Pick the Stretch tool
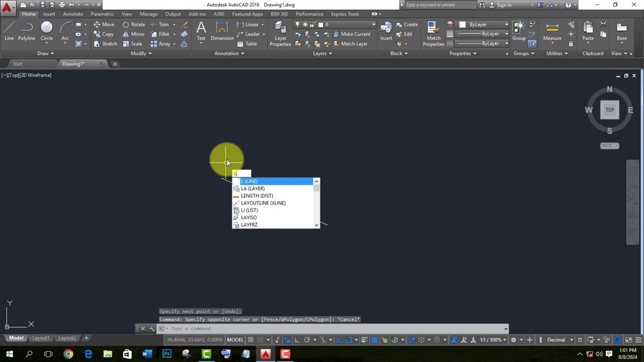The width and height of the screenshot is (644, 362). [x=105, y=44]
